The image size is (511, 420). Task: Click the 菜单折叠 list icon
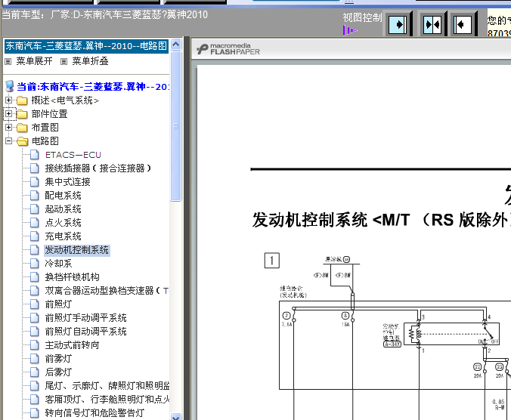(x=63, y=61)
